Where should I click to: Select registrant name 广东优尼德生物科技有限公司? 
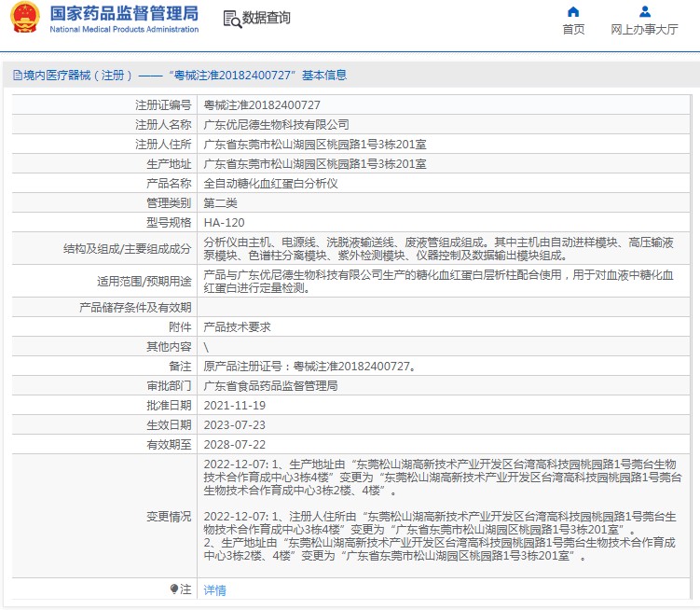pos(276,125)
